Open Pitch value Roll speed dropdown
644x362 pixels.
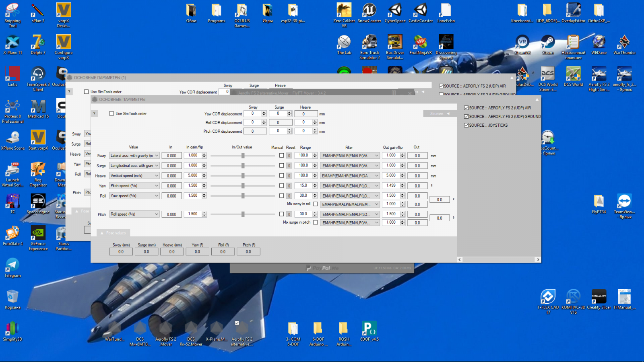pyautogui.click(x=134, y=214)
